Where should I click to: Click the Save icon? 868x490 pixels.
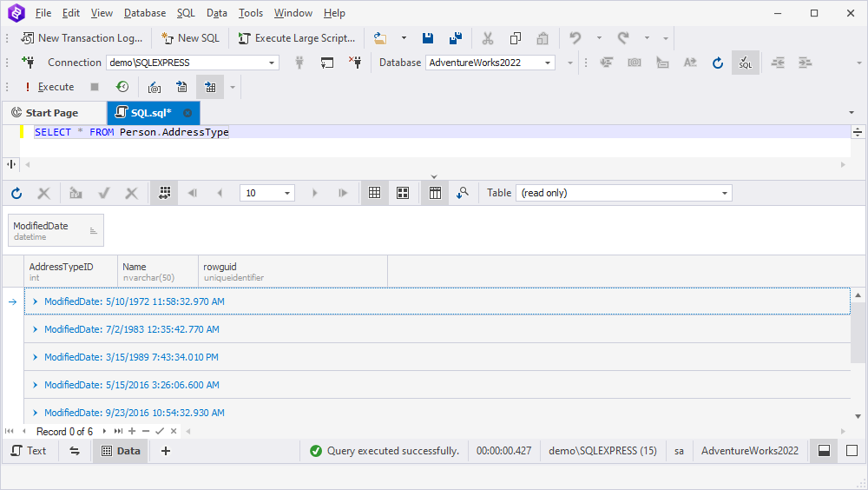(x=428, y=38)
